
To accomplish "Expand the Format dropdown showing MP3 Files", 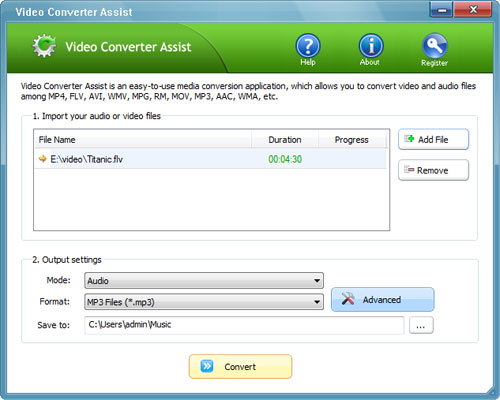I will (x=204, y=302).
